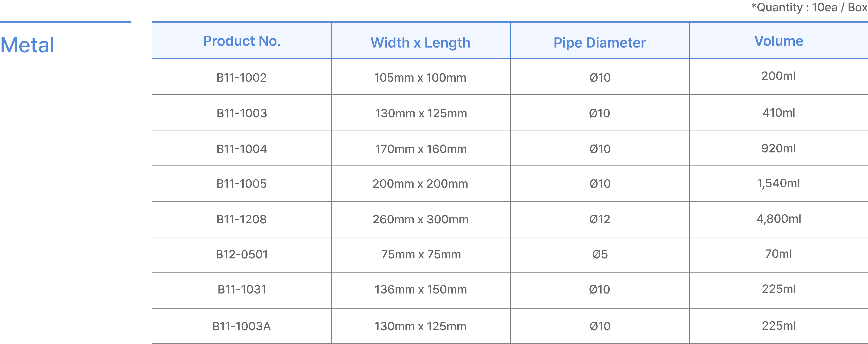The width and height of the screenshot is (868, 344).
Task: Click the Volume column header
Action: coord(778,41)
